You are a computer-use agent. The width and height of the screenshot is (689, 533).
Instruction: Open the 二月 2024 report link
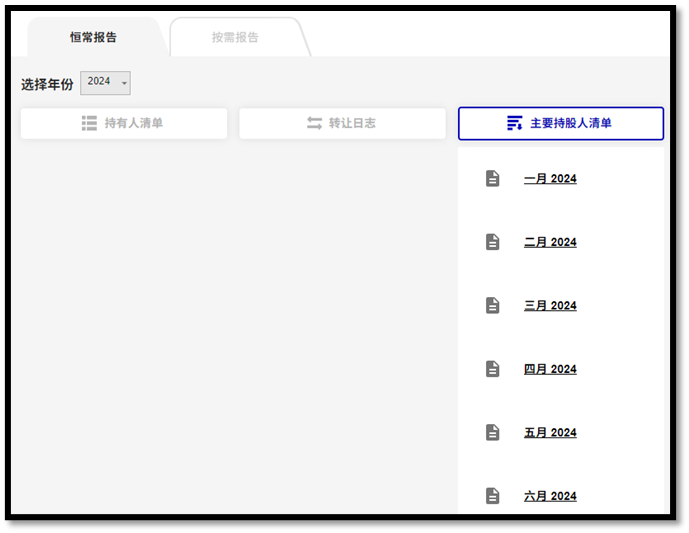click(550, 242)
